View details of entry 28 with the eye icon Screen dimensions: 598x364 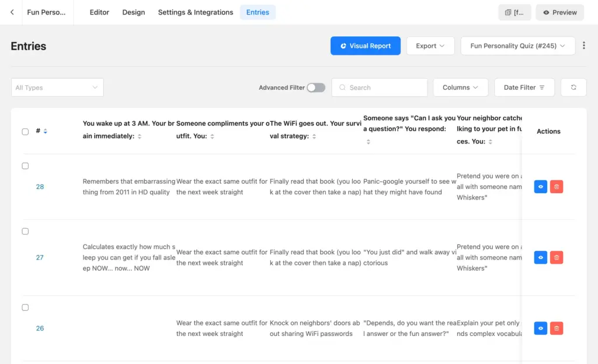(x=540, y=187)
